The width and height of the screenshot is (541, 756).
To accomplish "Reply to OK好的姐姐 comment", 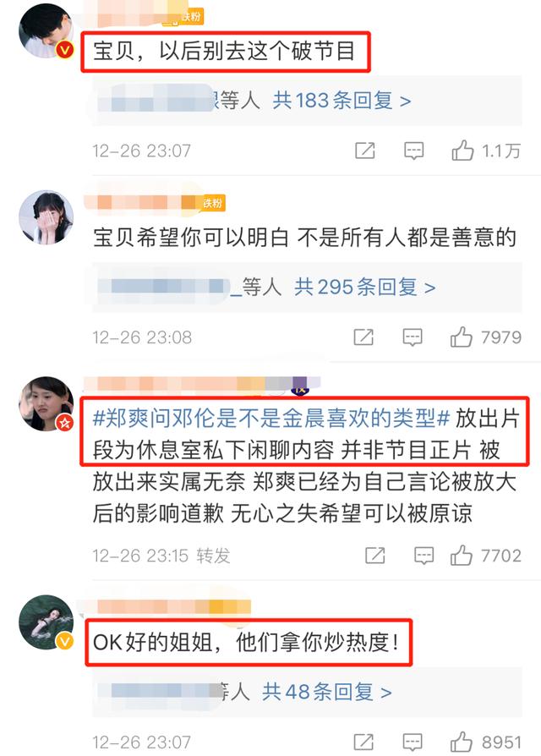I will 413,742.
